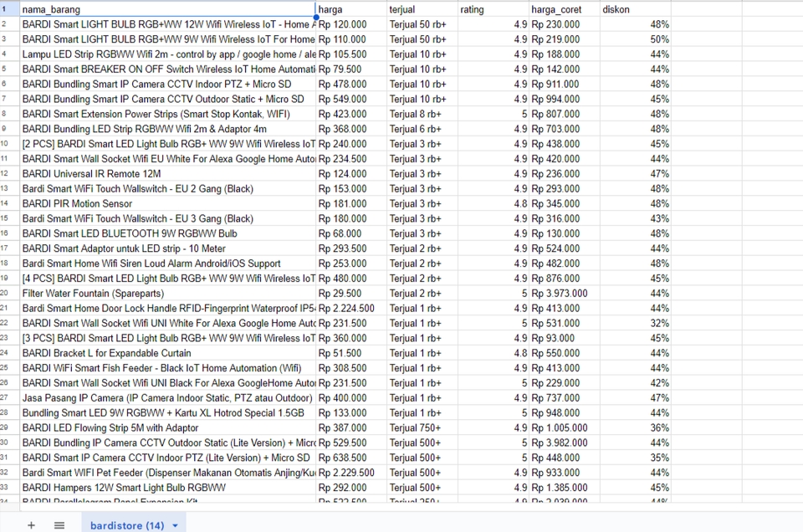Select harga cell Rp 2.229.500
This screenshot has height=532, width=803.
tap(351, 473)
